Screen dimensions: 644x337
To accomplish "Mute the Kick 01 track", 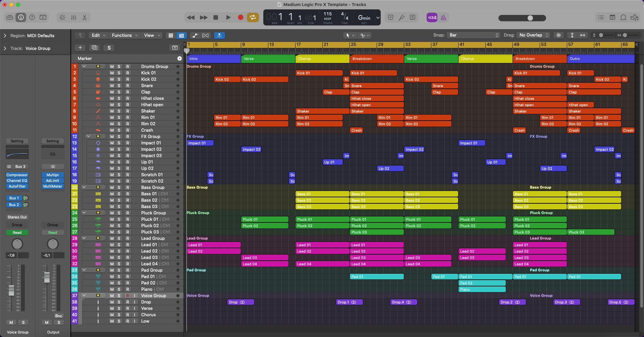I will pyautogui.click(x=112, y=73).
